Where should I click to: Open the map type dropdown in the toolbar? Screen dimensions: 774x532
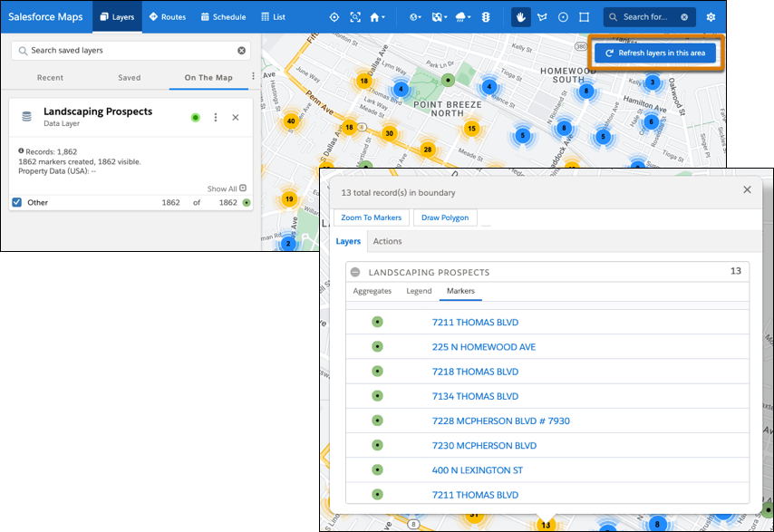(440, 17)
